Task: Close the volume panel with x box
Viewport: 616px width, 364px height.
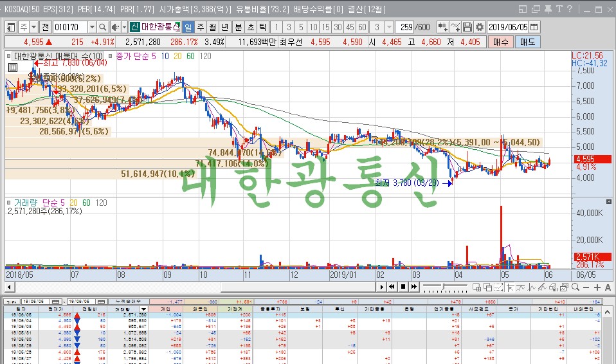Action: pos(609,202)
